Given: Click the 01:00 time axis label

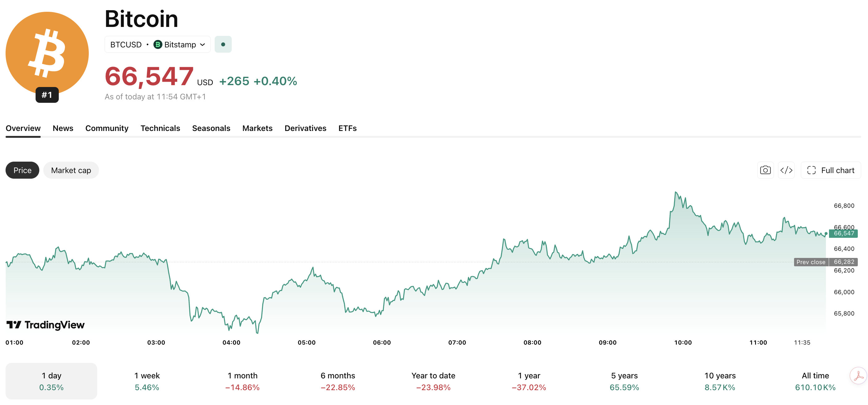Looking at the screenshot, I should tap(15, 342).
